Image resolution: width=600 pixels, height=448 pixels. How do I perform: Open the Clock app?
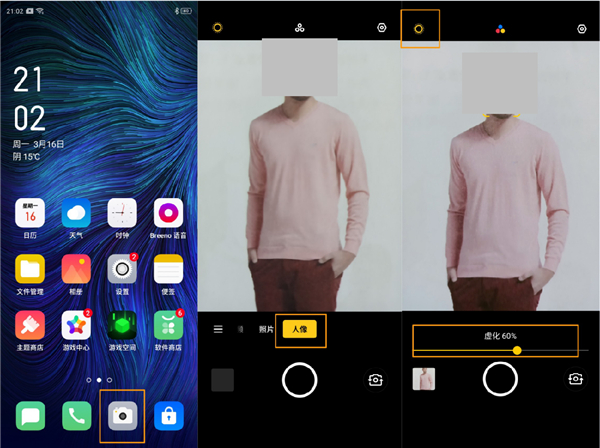tap(122, 213)
